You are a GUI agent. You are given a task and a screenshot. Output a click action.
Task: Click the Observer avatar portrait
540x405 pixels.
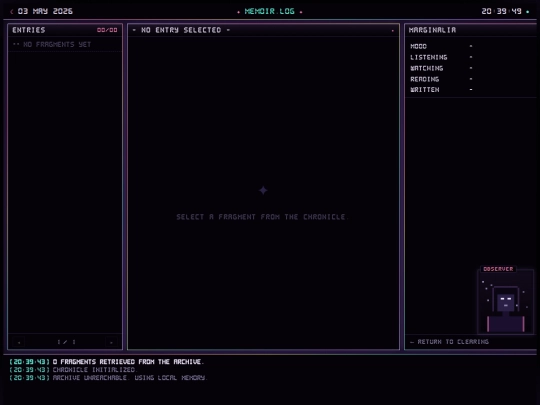[x=506, y=303]
